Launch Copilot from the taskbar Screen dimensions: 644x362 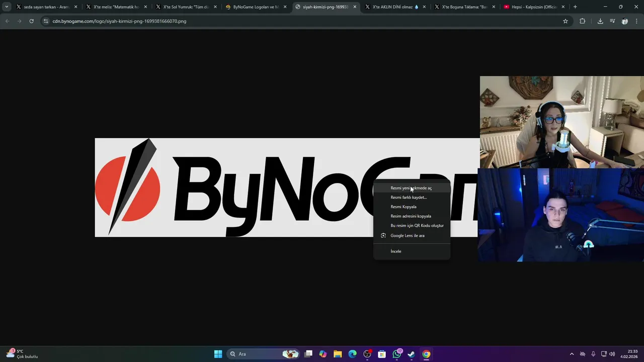coord(323,354)
